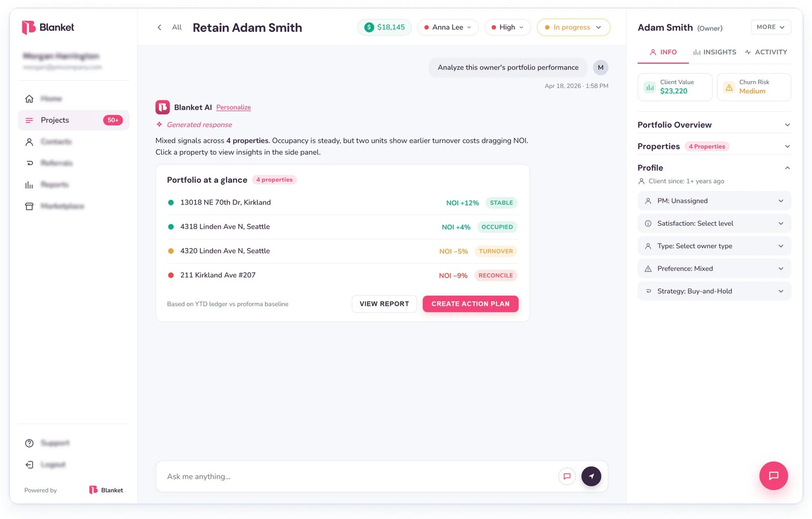
Task: Click the Client Value bar-chart icon
Action: pos(650,87)
